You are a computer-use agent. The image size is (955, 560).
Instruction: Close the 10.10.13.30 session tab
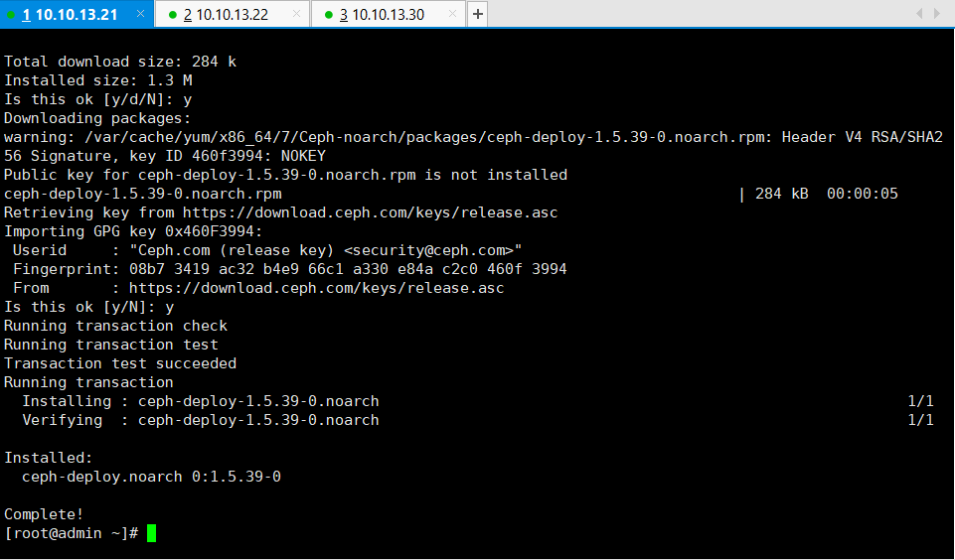[452, 13]
